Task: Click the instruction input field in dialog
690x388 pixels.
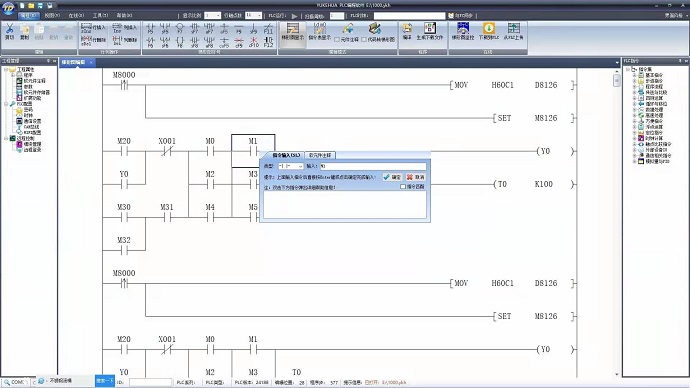Action: click(x=373, y=166)
